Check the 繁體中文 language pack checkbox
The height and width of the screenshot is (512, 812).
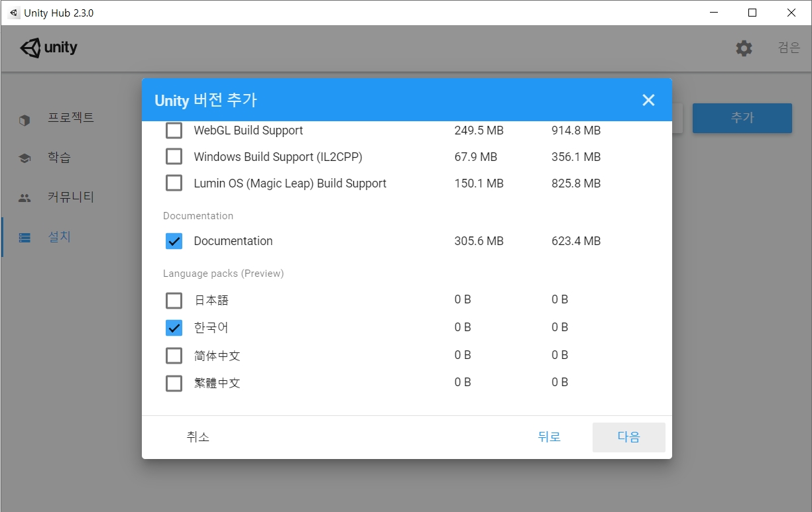(x=174, y=384)
